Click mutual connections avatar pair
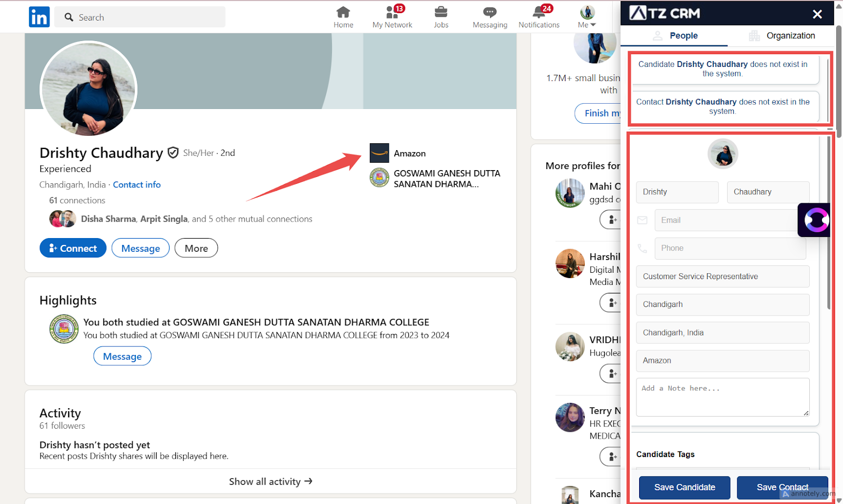Image resolution: width=843 pixels, height=504 pixels. [x=63, y=219]
